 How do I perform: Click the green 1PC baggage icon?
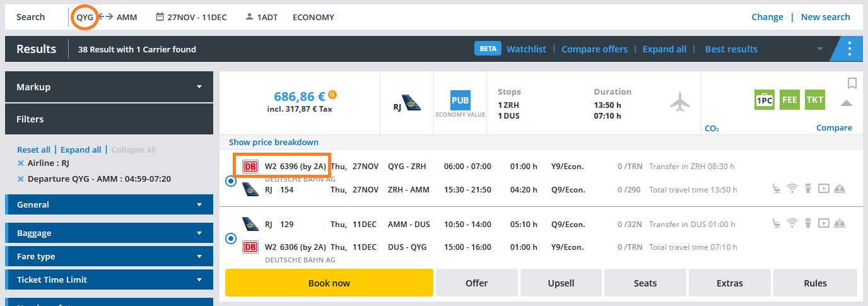(765, 100)
